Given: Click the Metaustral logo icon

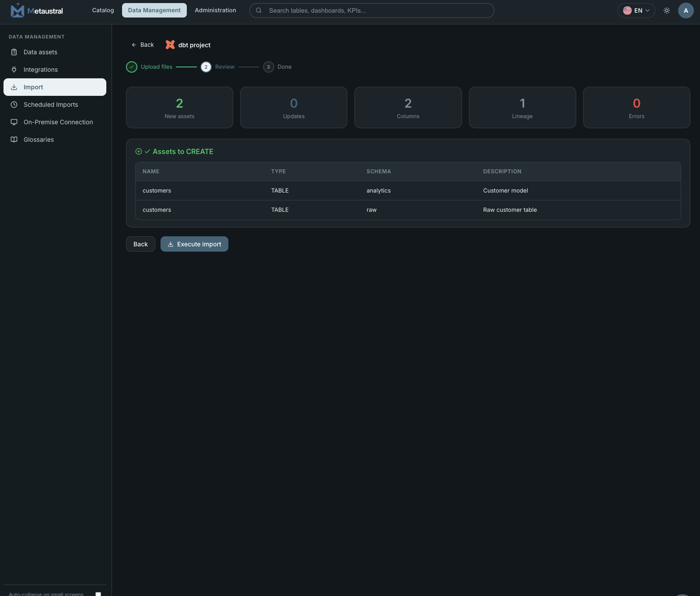Looking at the screenshot, I should tap(17, 10).
